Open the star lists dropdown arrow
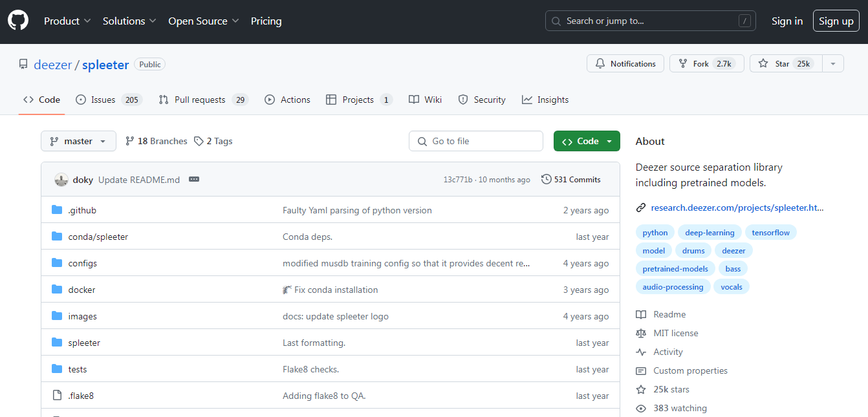This screenshot has height=417, width=868. (833, 63)
